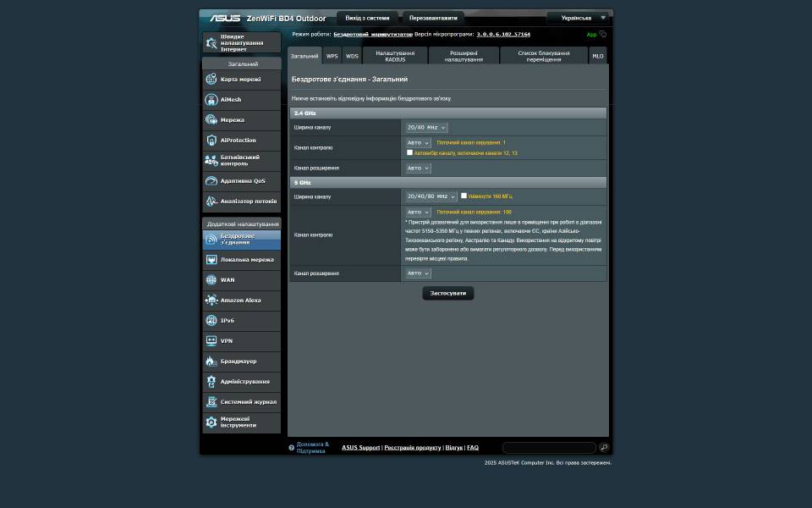Click the bottom search input field

549,448
